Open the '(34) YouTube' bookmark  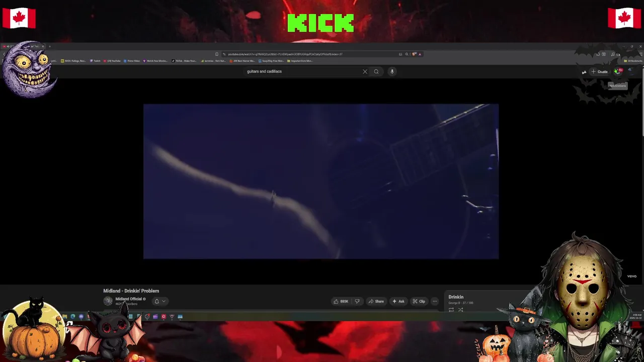pos(112,61)
